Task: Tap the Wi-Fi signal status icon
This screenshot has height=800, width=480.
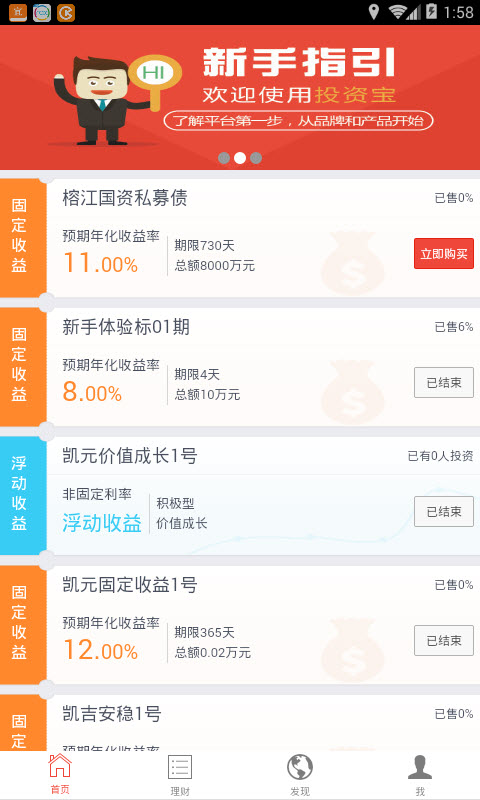Action: tap(398, 12)
